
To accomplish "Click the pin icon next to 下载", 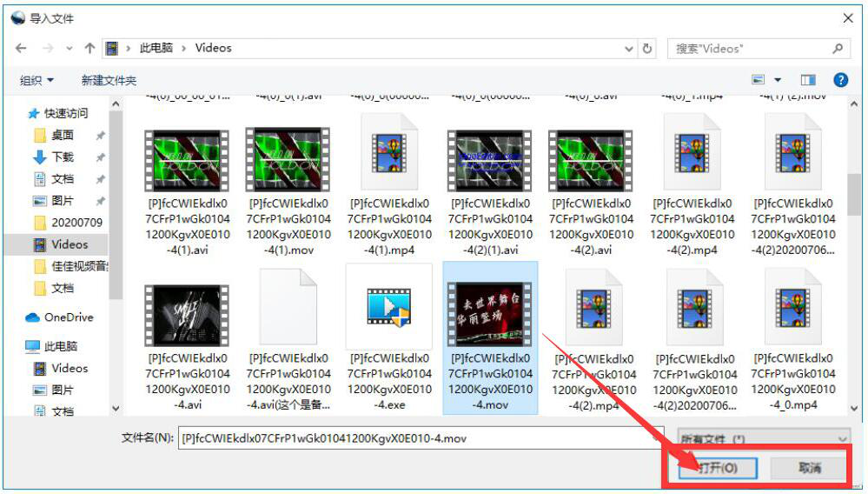I will [100, 157].
